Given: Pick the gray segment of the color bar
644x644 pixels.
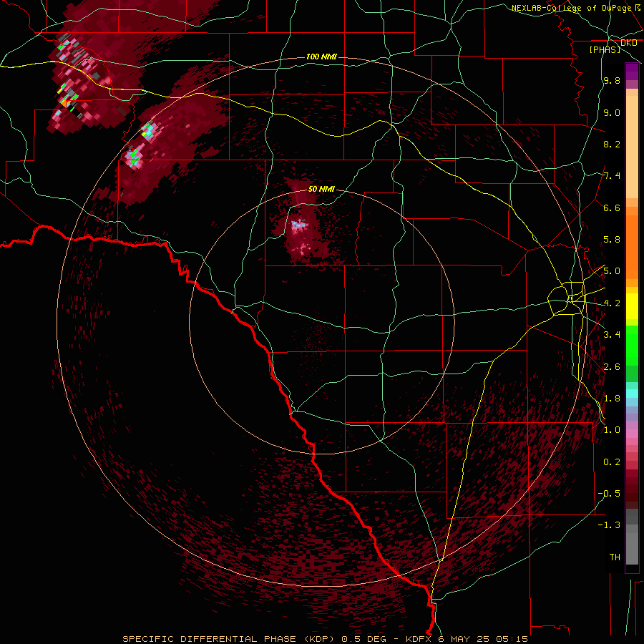Looking at the screenshot, I should coord(632,538).
